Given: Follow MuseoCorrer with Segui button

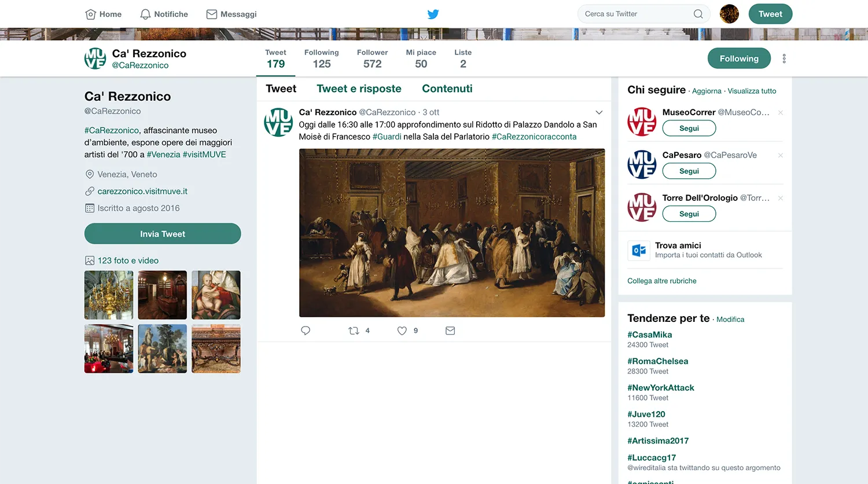Looking at the screenshot, I should (689, 128).
